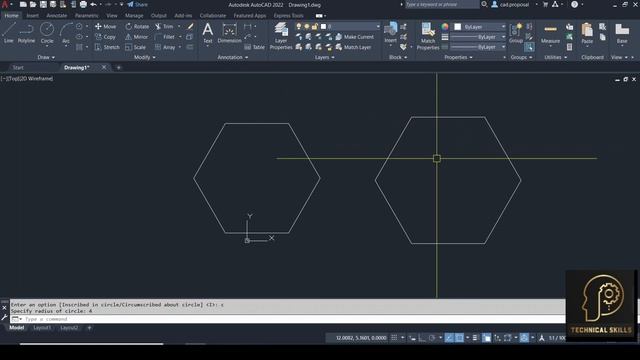Select the Circle tool

[47, 33]
